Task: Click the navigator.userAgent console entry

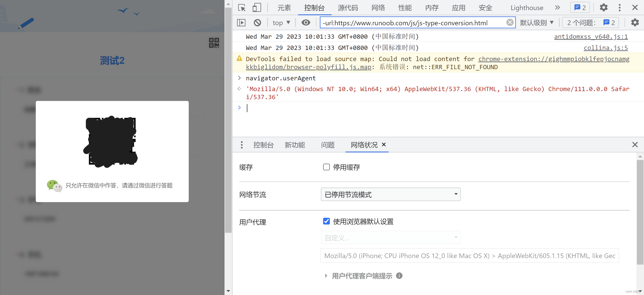Action: [281, 78]
